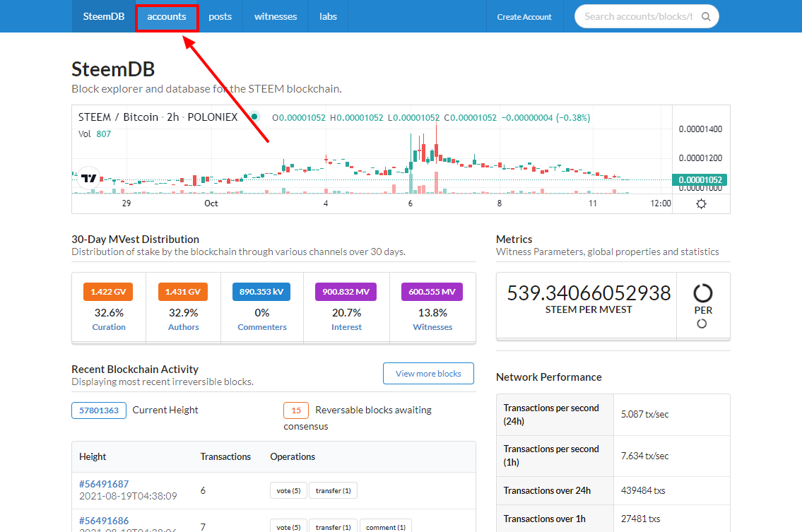The height and width of the screenshot is (532, 802).
Task: Open chart settings gear icon
Action: (701, 203)
